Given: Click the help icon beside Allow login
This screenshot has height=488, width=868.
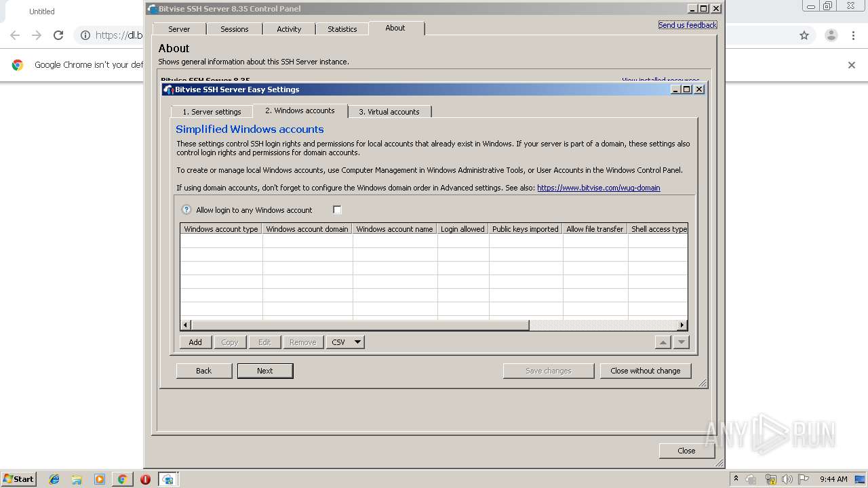Looking at the screenshot, I should pyautogui.click(x=186, y=210).
